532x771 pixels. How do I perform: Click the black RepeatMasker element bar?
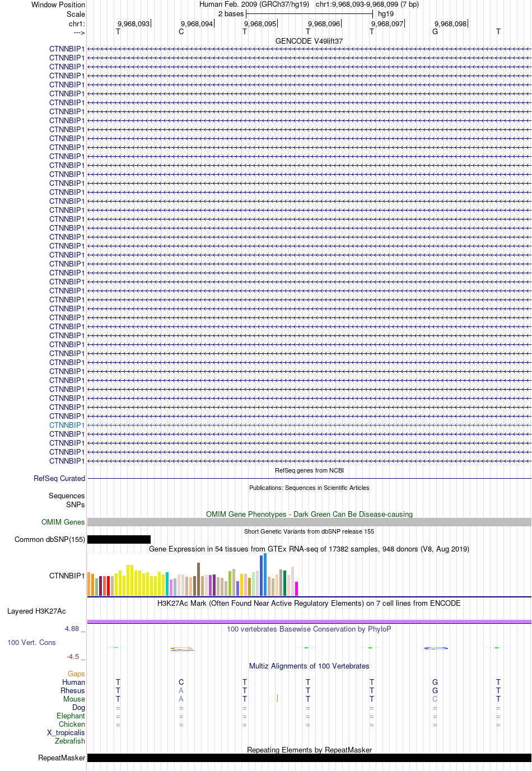pyautogui.click(x=309, y=758)
